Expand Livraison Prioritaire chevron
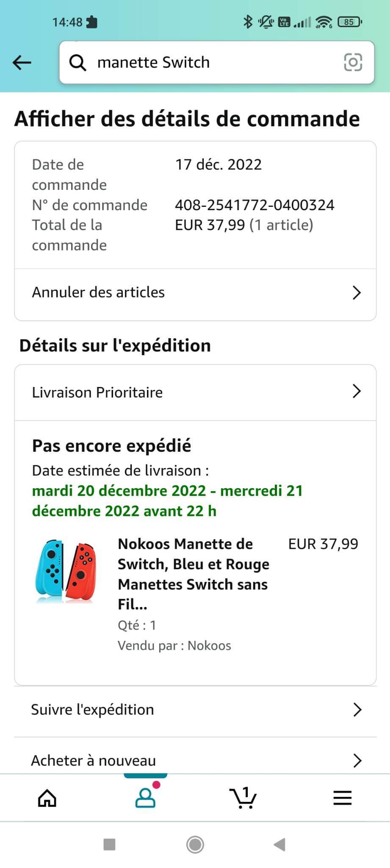The height and width of the screenshot is (868, 390). [357, 392]
